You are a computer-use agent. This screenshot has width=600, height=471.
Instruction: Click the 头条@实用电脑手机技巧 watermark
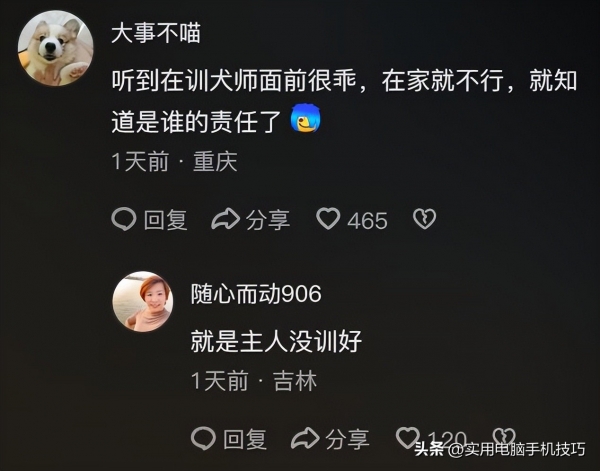point(500,449)
